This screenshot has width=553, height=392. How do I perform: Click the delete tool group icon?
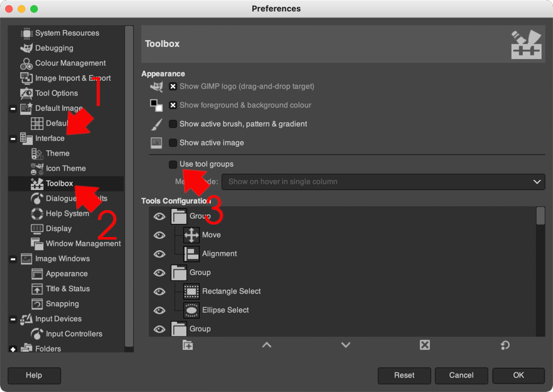pos(424,345)
